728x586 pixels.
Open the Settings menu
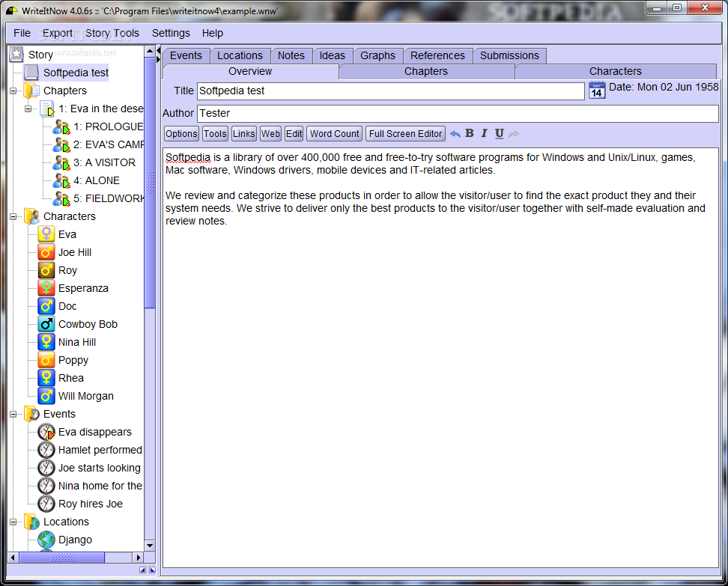[x=171, y=33]
